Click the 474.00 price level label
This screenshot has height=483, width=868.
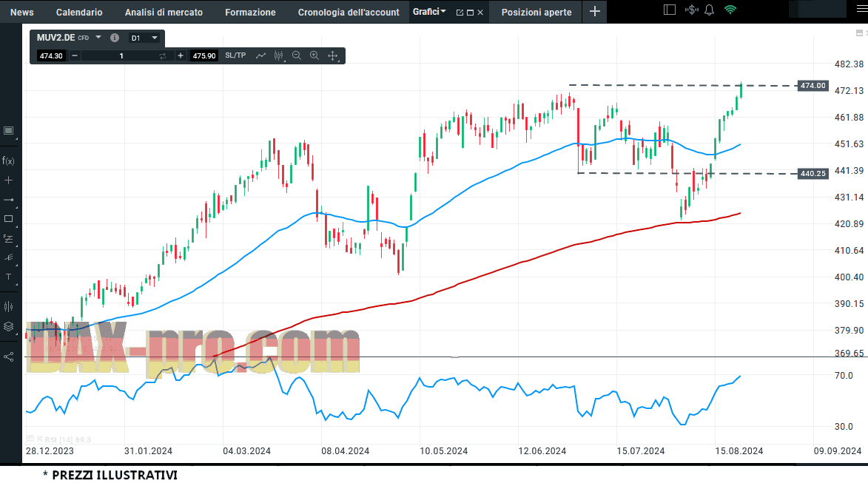(x=813, y=86)
